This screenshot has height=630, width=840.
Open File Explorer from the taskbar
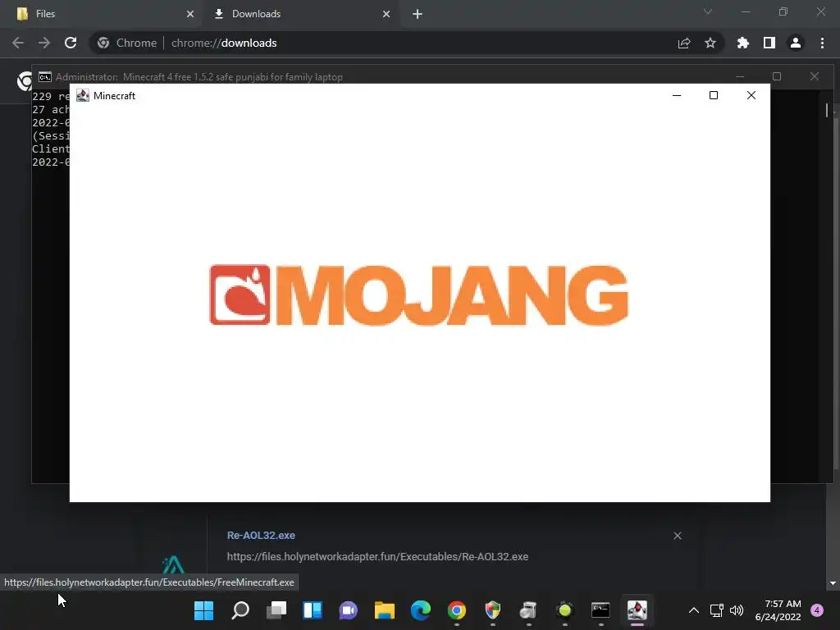[385, 610]
